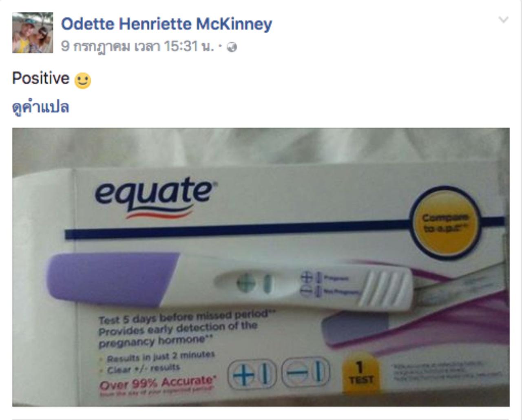Click the globe public privacy icon
Image resolution: width=522 pixels, height=420 pixels.
click(232, 47)
